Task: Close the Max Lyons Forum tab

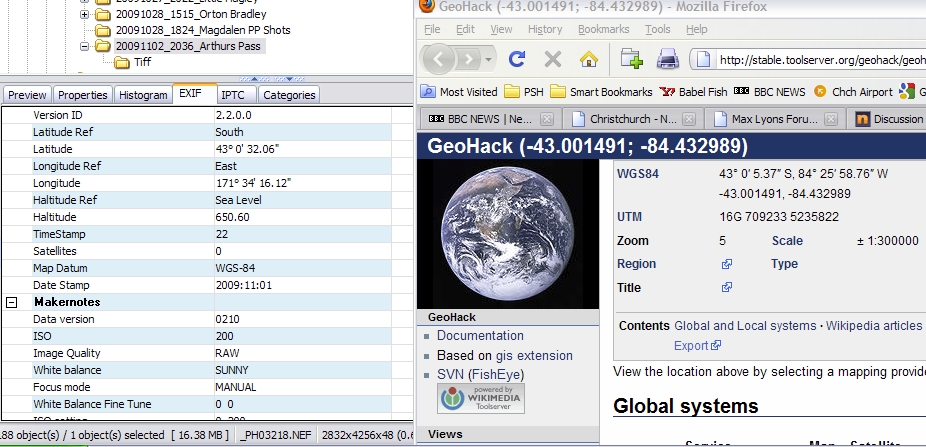Action: point(830,119)
